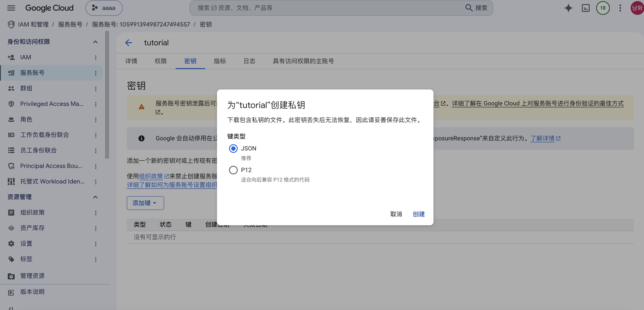The image size is (644, 310).
Task: Open 服务账号 in the sidebar
Action: (51, 73)
